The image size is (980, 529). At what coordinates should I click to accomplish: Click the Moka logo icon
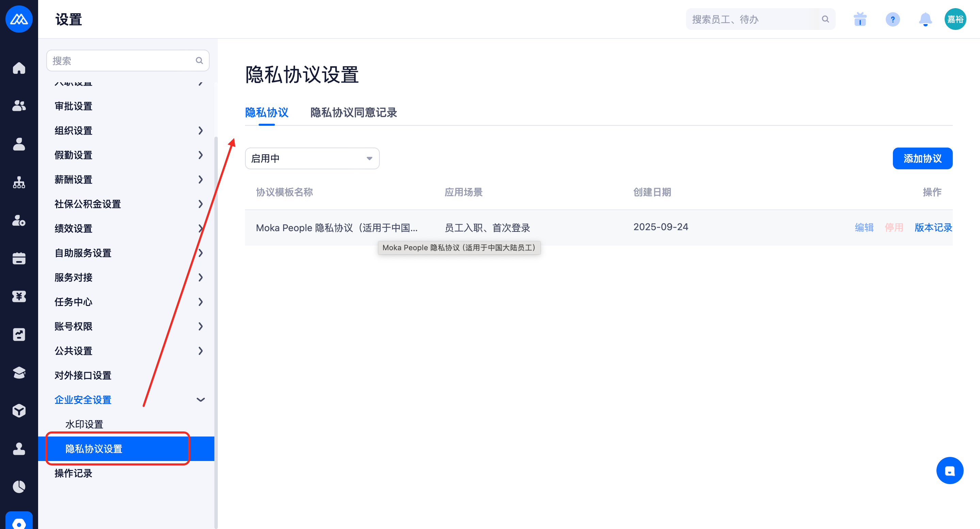19,19
